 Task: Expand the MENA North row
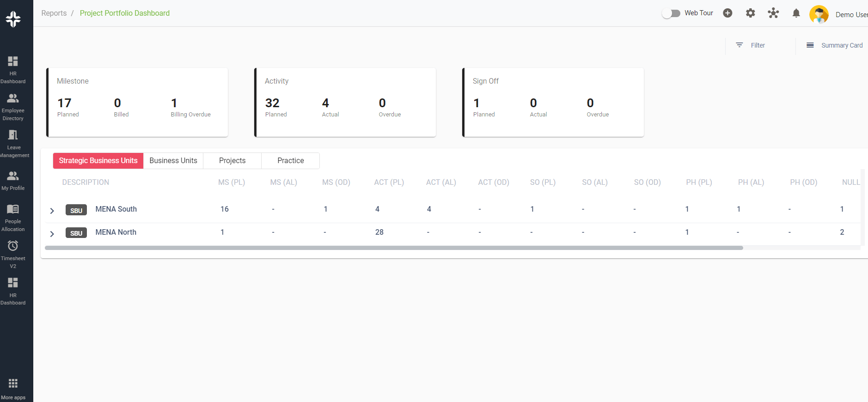click(52, 234)
